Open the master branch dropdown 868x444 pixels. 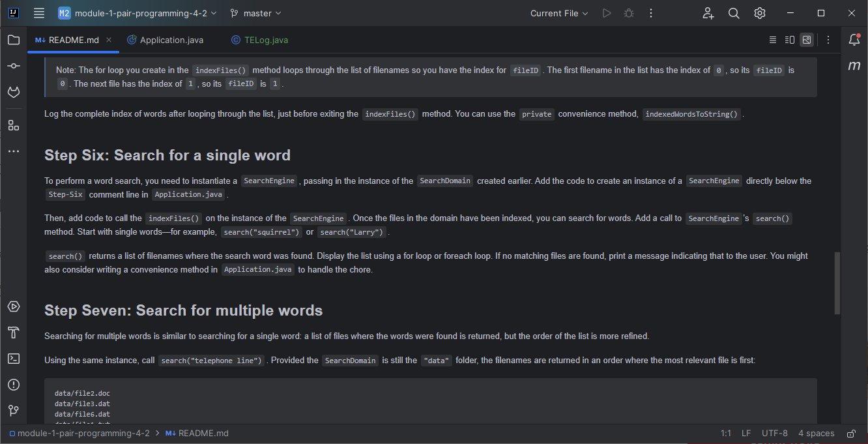(255, 13)
